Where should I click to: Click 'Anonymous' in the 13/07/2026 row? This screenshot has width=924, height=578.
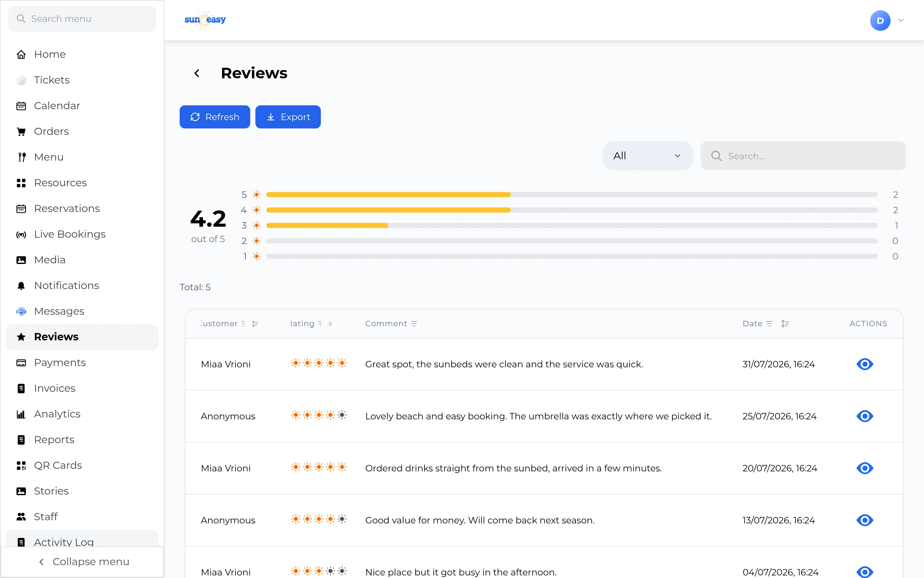click(x=228, y=520)
